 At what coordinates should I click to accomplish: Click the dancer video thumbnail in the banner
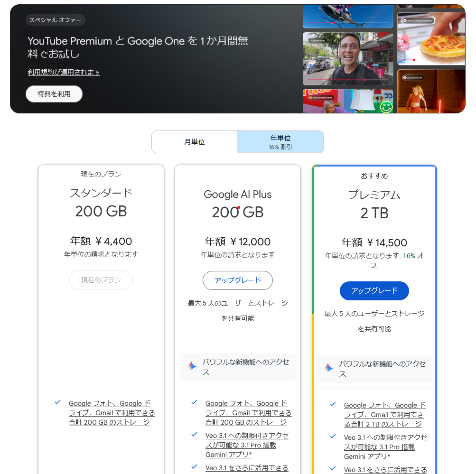(431, 92)
